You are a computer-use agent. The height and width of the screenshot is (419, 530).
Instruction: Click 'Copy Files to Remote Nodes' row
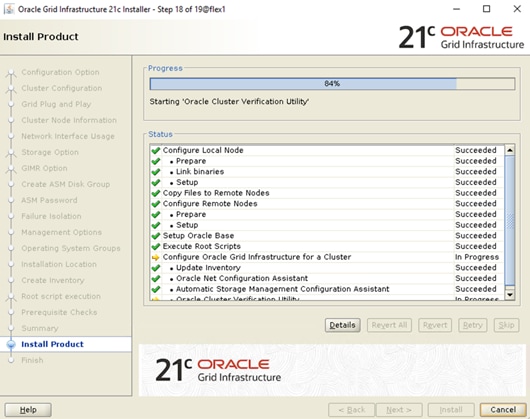click(216, 193)
